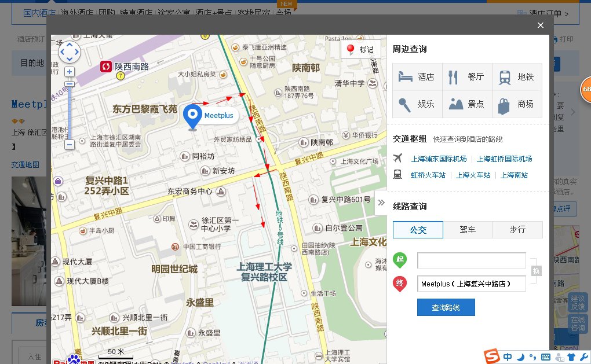The image size is (591, 364).
Task: Open 国内酒店 tab in background page
Action: pyautogui.click(x=39, y=13)
